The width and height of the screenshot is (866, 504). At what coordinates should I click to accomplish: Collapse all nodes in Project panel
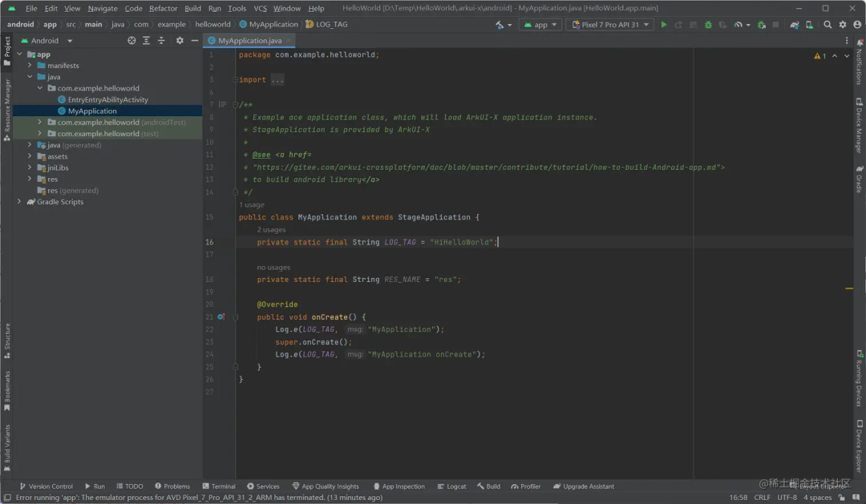(x=161, y=40)
